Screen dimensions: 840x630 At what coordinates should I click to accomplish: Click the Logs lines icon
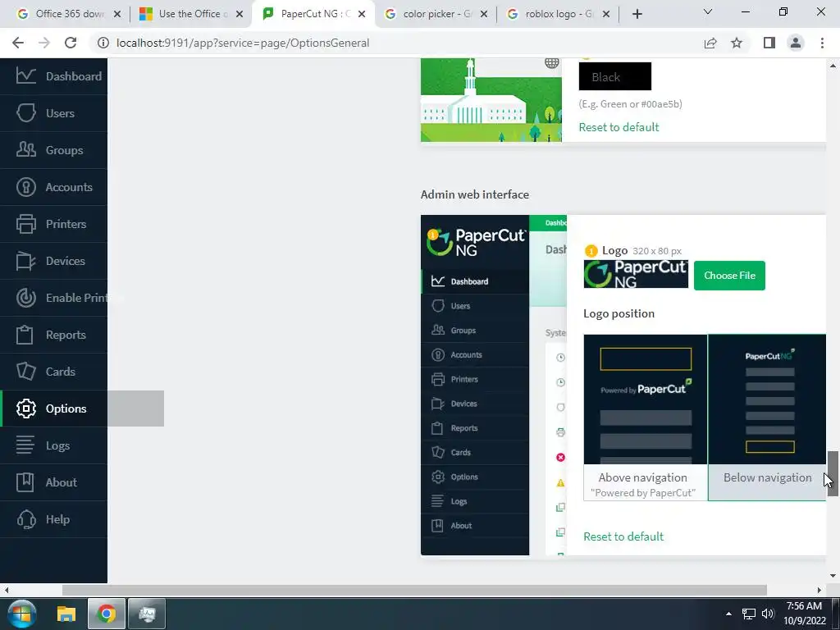(25, 445)
